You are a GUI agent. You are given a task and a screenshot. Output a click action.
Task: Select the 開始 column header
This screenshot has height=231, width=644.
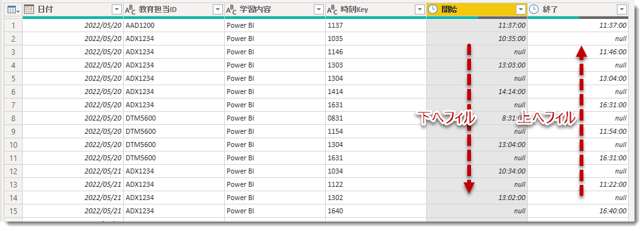tap(477, 10)
